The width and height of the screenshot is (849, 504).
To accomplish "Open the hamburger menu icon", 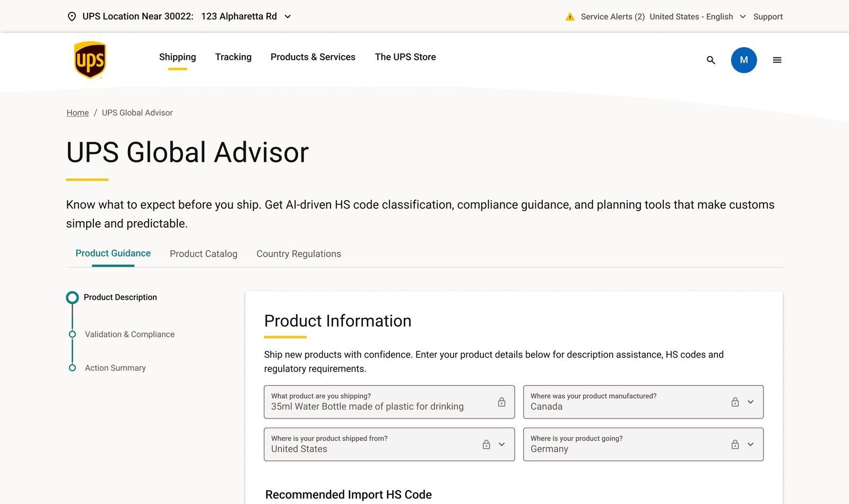I will pos(777,60).
